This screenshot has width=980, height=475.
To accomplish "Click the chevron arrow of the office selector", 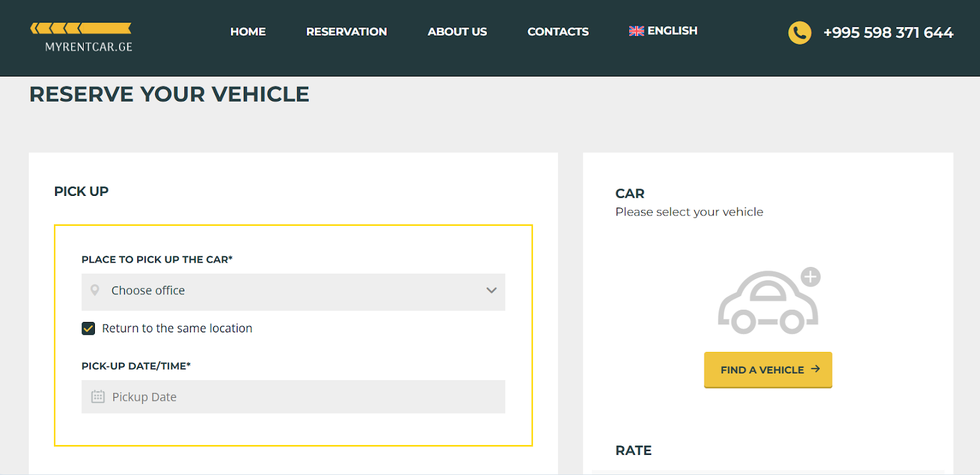I will 491,291.
